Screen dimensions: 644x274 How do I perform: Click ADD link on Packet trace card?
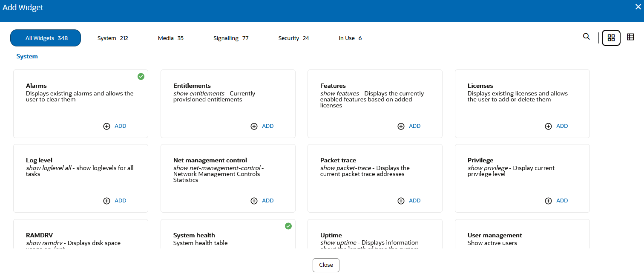coord(415,201)
